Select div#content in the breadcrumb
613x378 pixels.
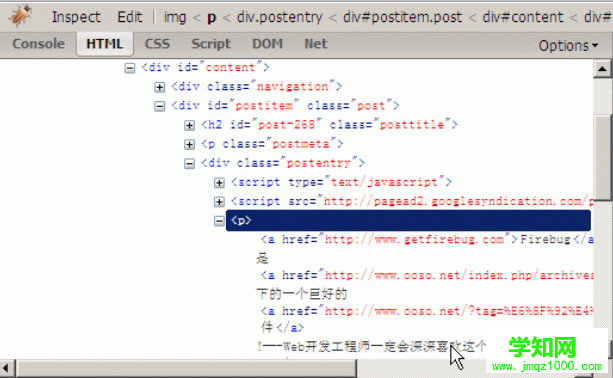tap(523, 17)
